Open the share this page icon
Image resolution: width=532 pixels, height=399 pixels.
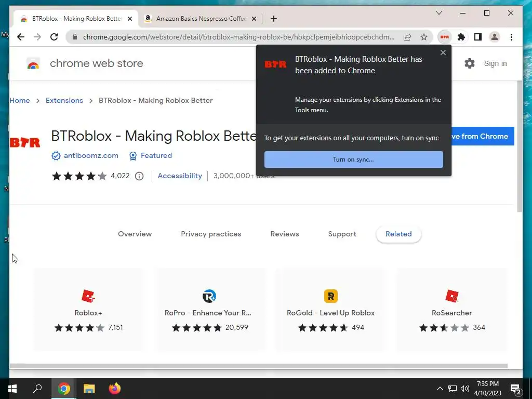(407, 37)
